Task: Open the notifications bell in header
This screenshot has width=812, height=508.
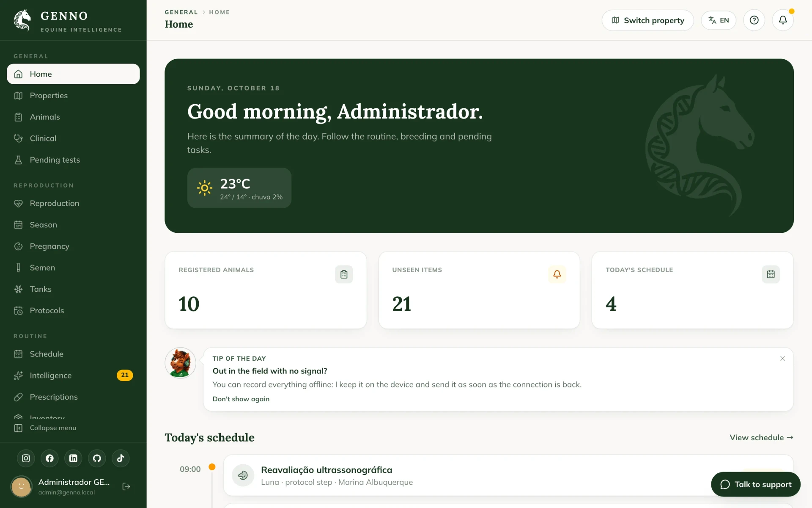Action: [783, 20]
